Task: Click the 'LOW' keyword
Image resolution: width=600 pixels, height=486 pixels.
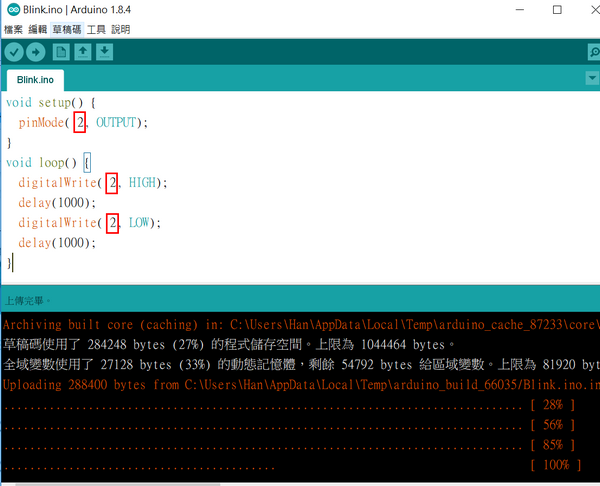Action: point(139,223)
